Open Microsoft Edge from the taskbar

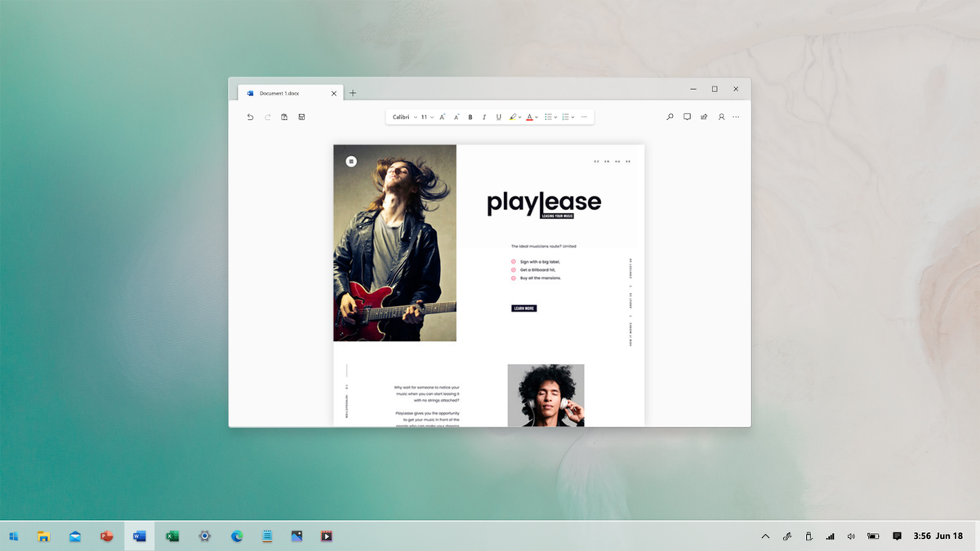[237, 536]
